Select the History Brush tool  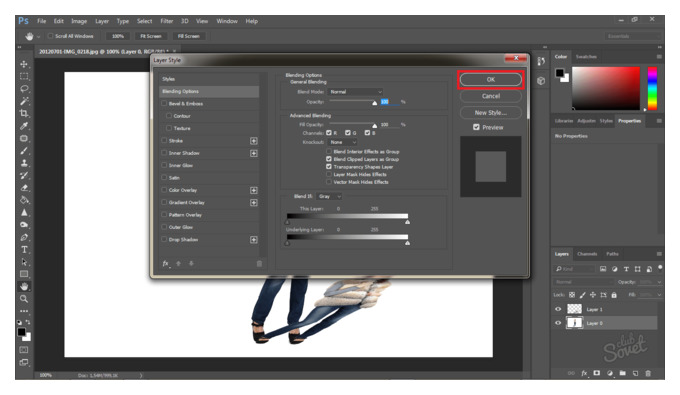[x=24, y=175]
